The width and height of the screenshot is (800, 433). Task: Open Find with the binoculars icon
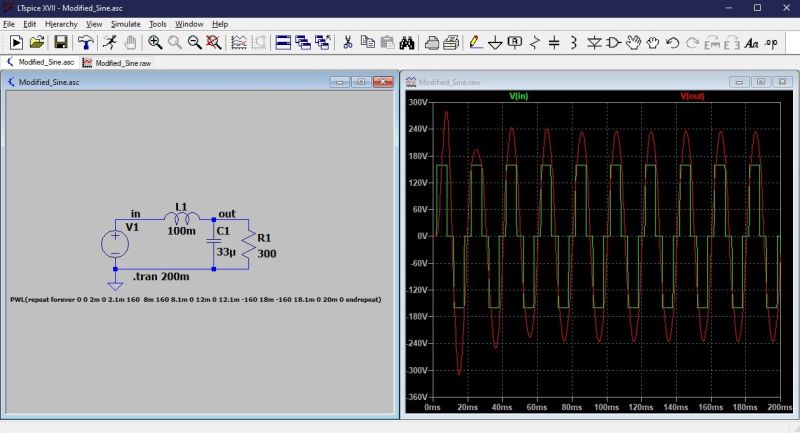pos(407,43)
